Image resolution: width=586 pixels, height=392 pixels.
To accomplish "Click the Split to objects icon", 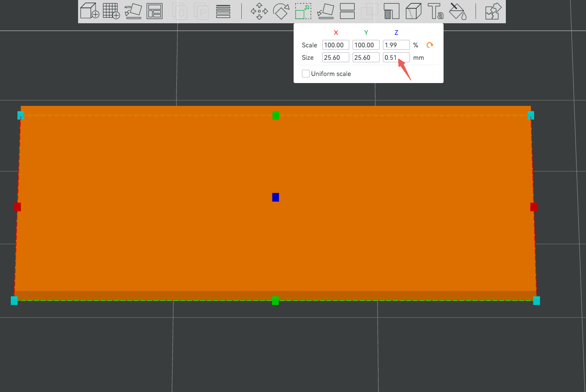I will click(180, 11).
